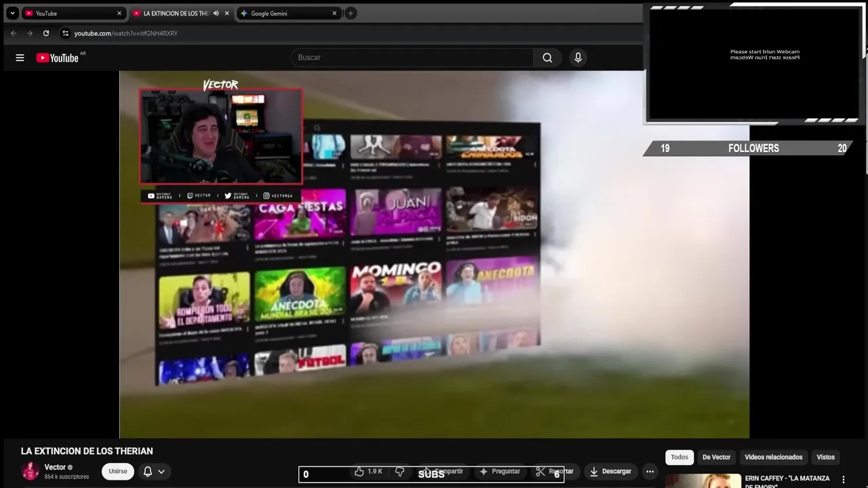This screenshot has height=488, width=868.
Task: Go back in browser history
Action: click(14, 33)
